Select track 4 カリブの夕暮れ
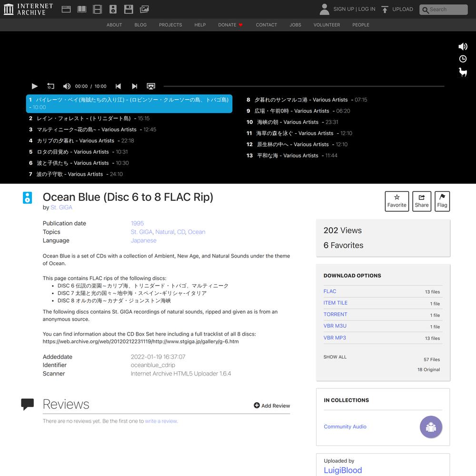This screenshot has width=476, height=476. pos(81,141)
